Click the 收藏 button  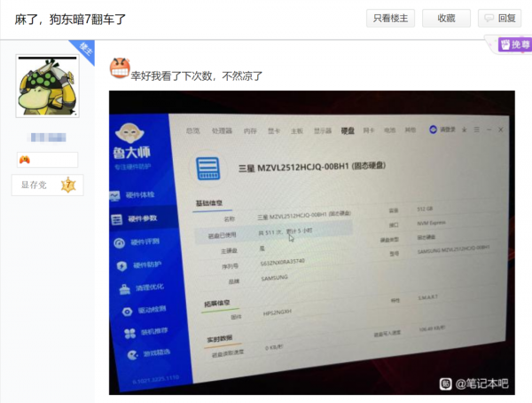446,19
